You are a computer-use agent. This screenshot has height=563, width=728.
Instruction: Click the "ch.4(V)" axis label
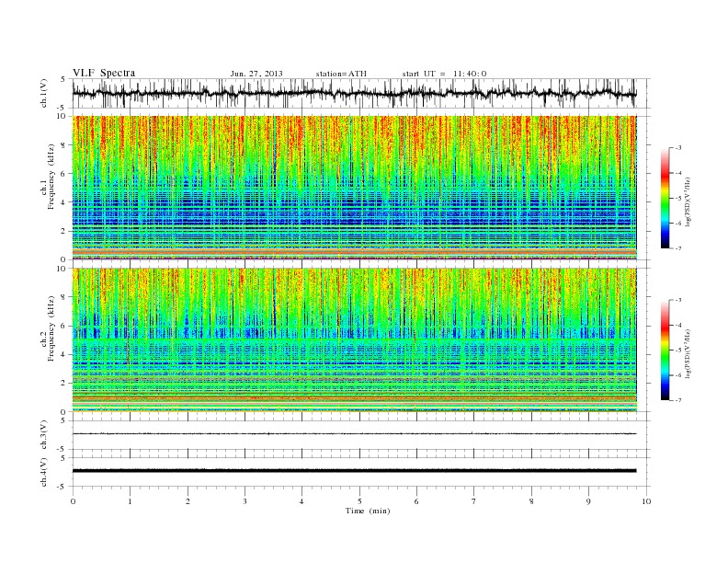click(44, 472)
